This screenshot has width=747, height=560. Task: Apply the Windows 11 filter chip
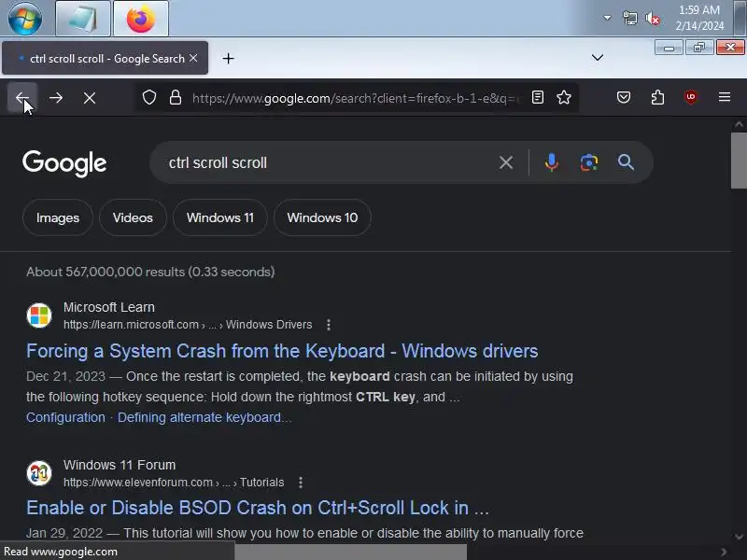(220, 217)
